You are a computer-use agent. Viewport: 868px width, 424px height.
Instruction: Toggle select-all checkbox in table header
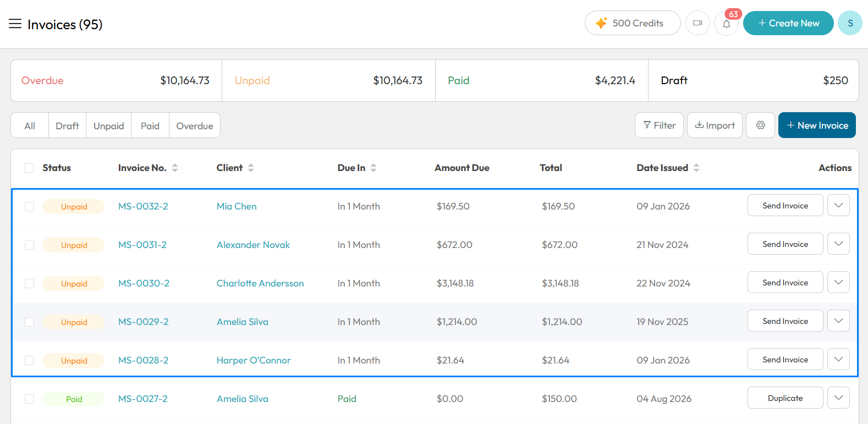[x=30, y=168]
